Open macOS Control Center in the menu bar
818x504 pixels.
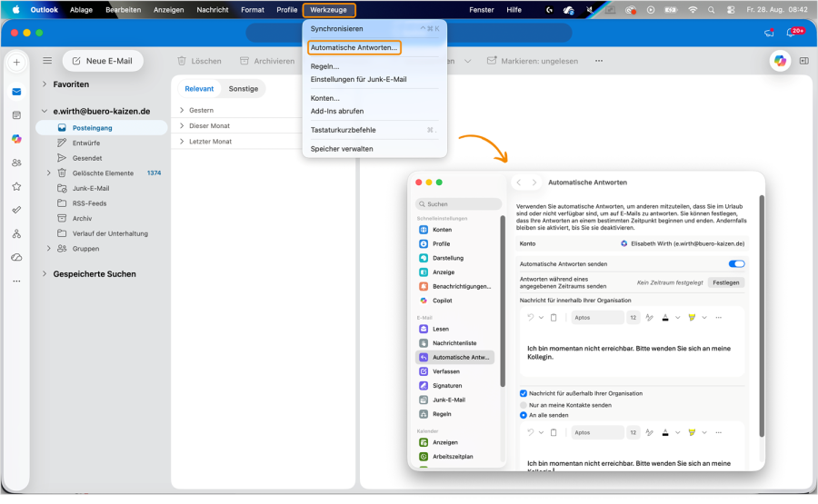731,9
